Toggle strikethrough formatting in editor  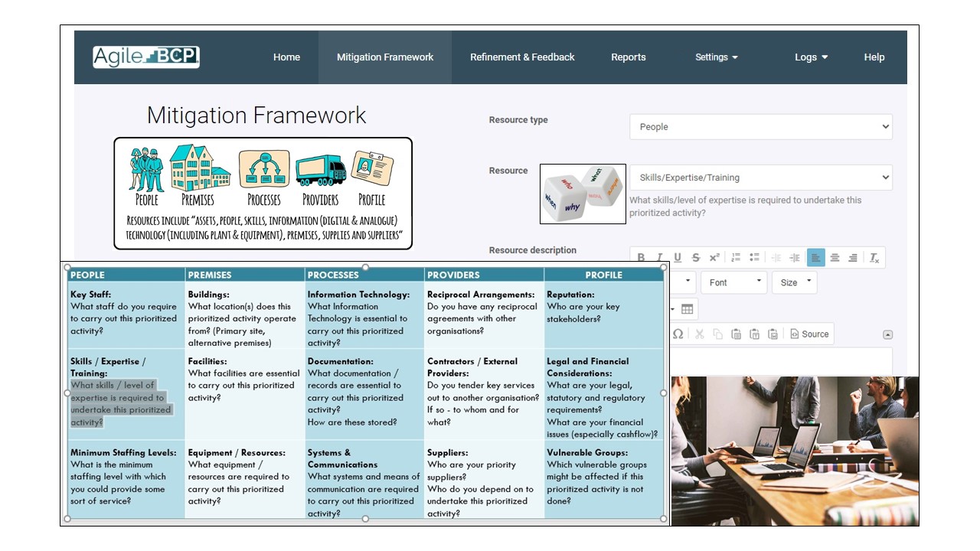[696, 258]
